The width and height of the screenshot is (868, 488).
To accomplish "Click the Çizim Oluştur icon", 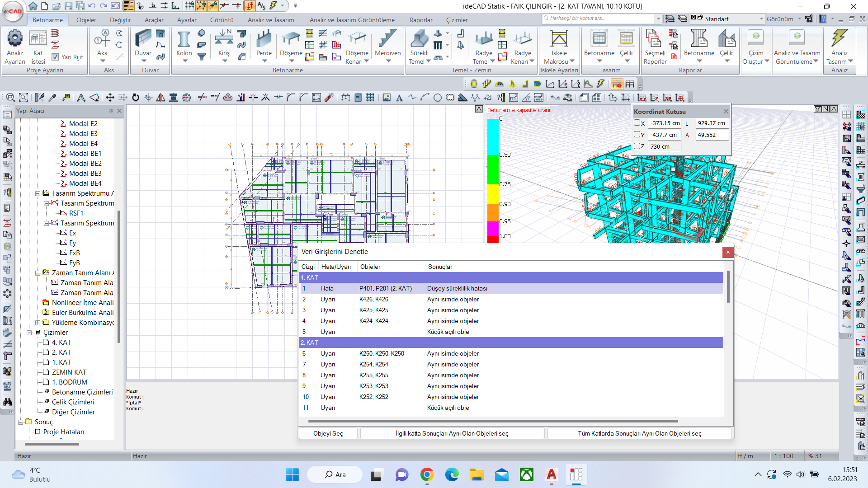I will click(x=755, y=38).
